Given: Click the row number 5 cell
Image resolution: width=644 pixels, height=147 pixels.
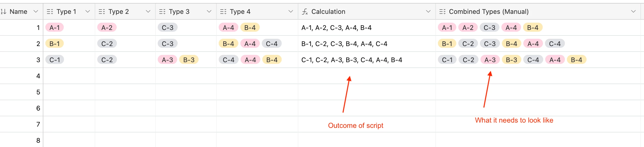Looking at the screenshot, I should [21, 92].
